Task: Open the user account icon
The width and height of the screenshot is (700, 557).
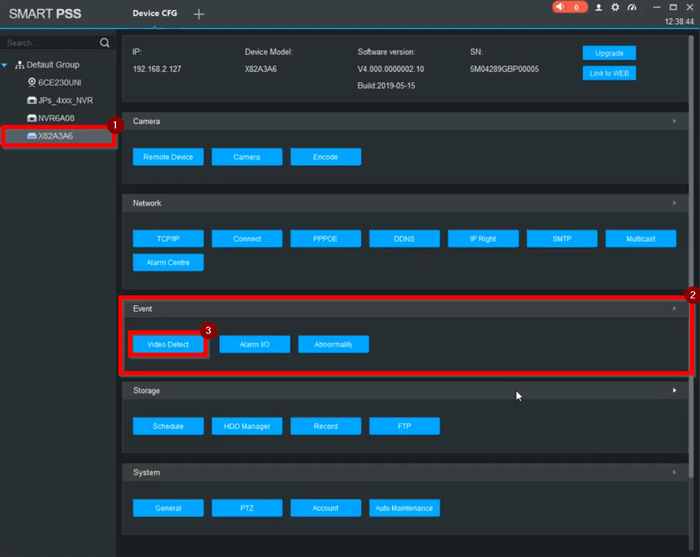Action: [x=599, y=7]
